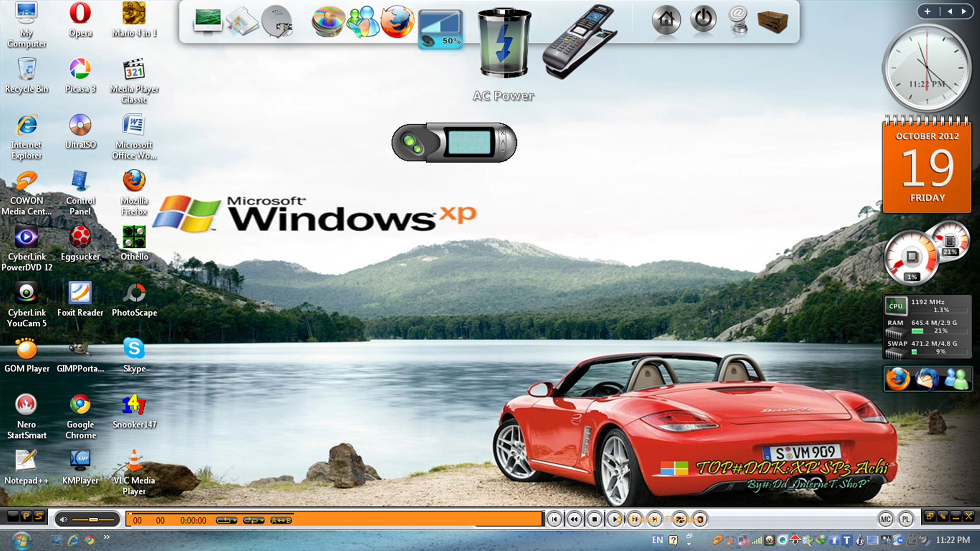Viewport: 980px width, 551px height.
Task: Click the satellite dish dock icon
Action: click(x=277, y=21)
